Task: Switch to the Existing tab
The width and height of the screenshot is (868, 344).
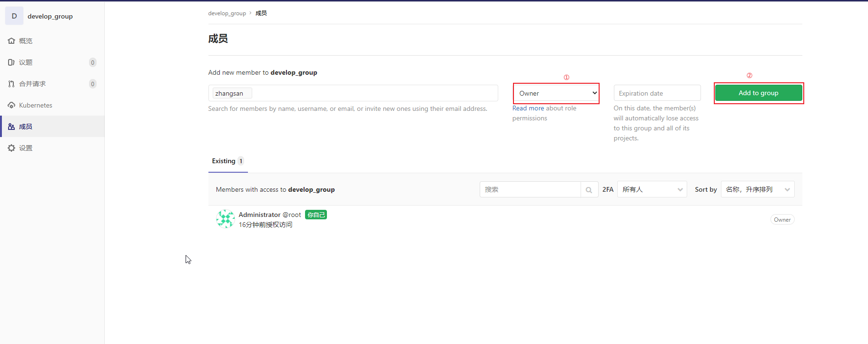Action: coord(228,161)
